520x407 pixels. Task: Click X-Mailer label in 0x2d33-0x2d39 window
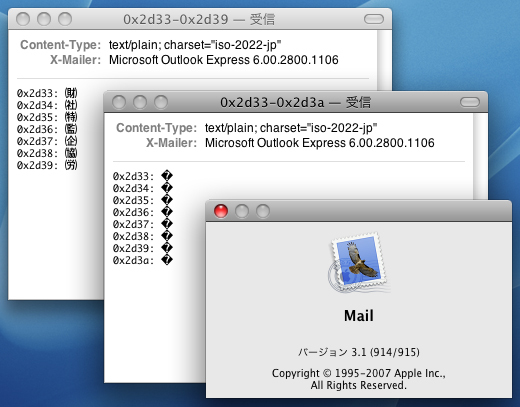click(x=75, y=60)
